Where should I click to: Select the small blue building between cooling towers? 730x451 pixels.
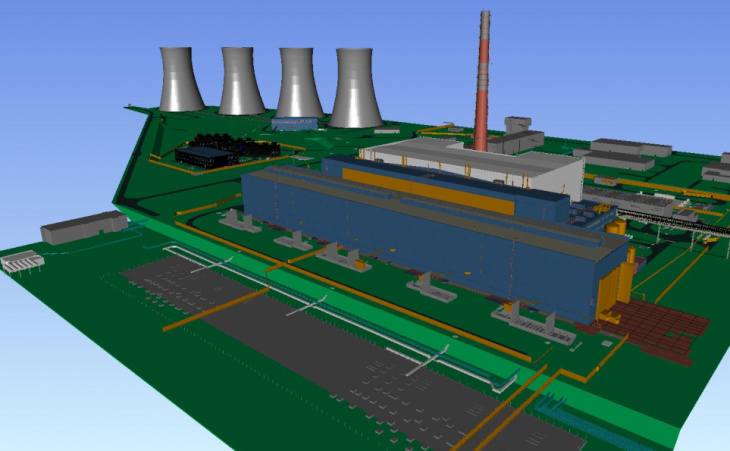[x=295, y=124]
